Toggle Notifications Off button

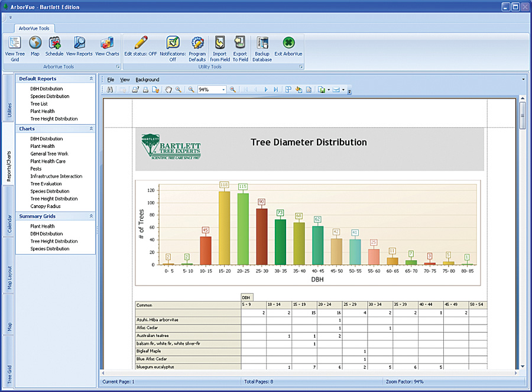click(173, 49)
